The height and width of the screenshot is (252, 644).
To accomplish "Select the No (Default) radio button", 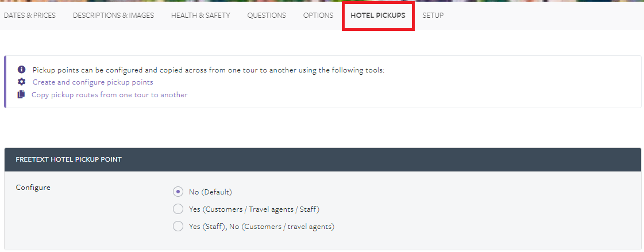I will pyautogui.click(x=178, y=192).
